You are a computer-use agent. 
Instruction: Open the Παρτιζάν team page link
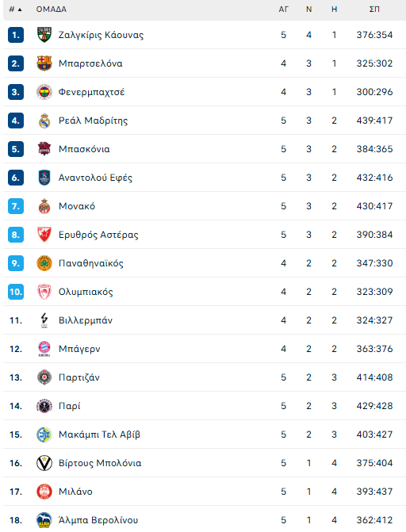[79, 377]
